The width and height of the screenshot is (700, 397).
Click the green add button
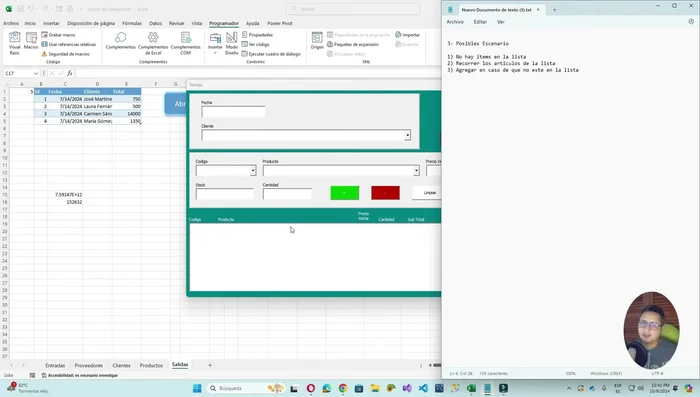point(345,193)
